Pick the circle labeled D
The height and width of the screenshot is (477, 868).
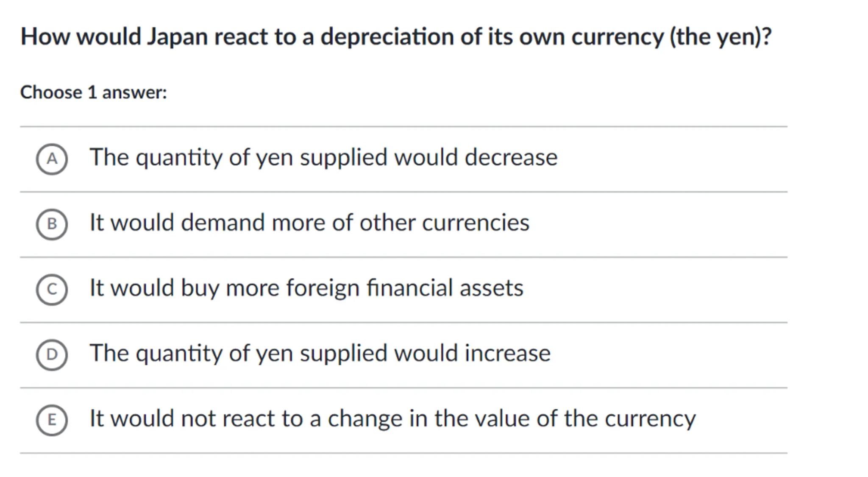point(52,355)
